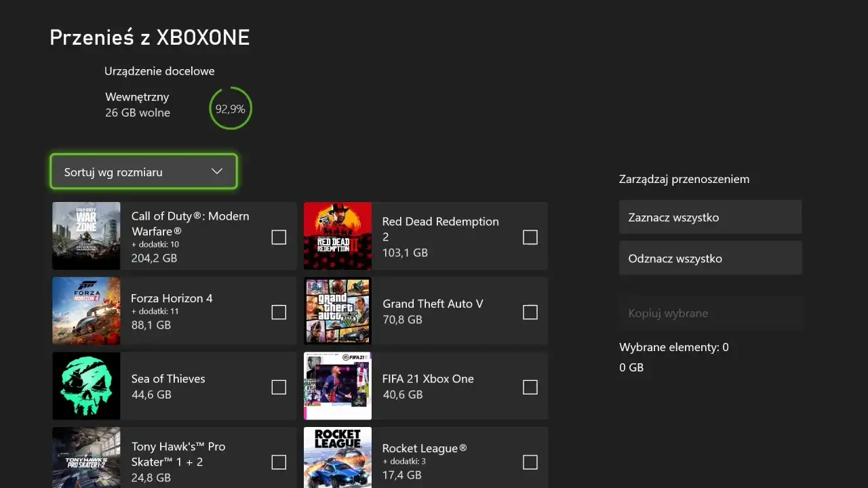Image resolution: width=868 pixels, height=488 pixels.
Task: Open the Sortuj wg rozmiaru dropdown
Action: 144,171
